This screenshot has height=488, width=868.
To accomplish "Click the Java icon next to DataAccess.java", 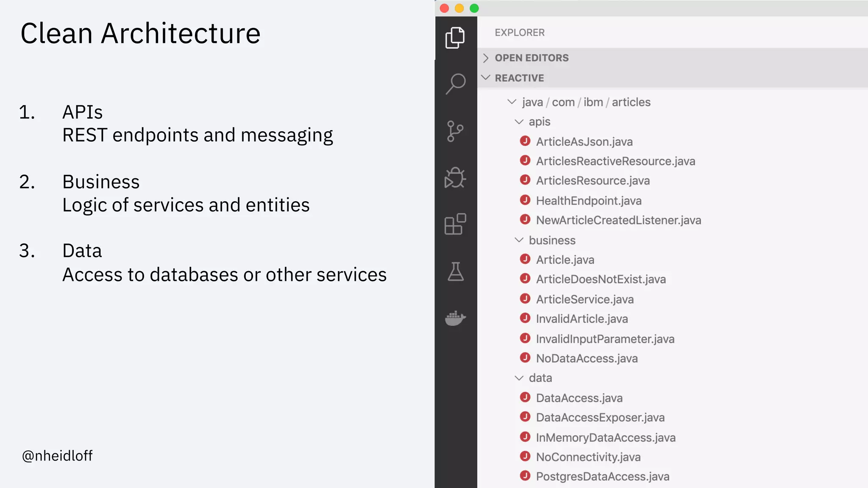I will click(525, 397).
